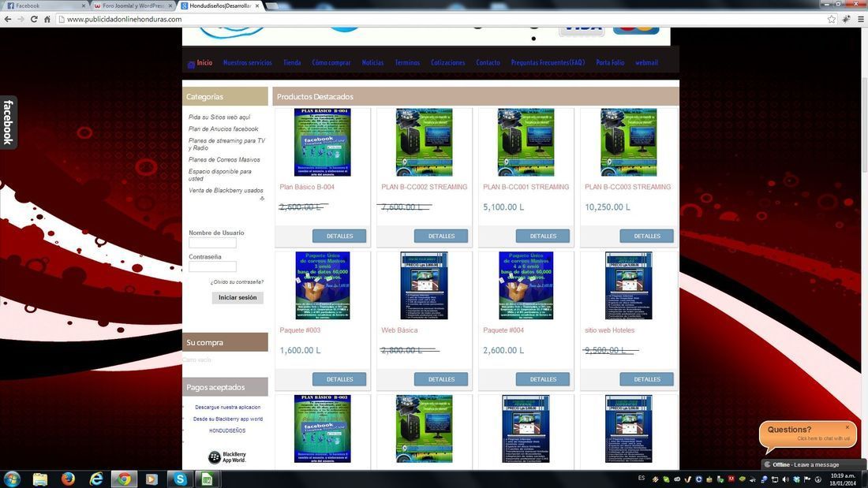The width and height of the screenshot is (868, 488).
Task: Open the Cómo comprar menu item
Action: coord(331,62)
